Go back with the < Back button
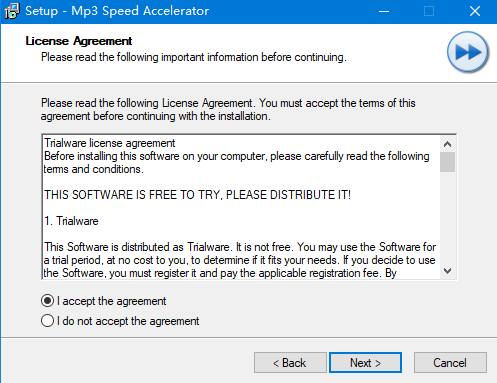This screenshot has width=497, height=383. (290, 363)
